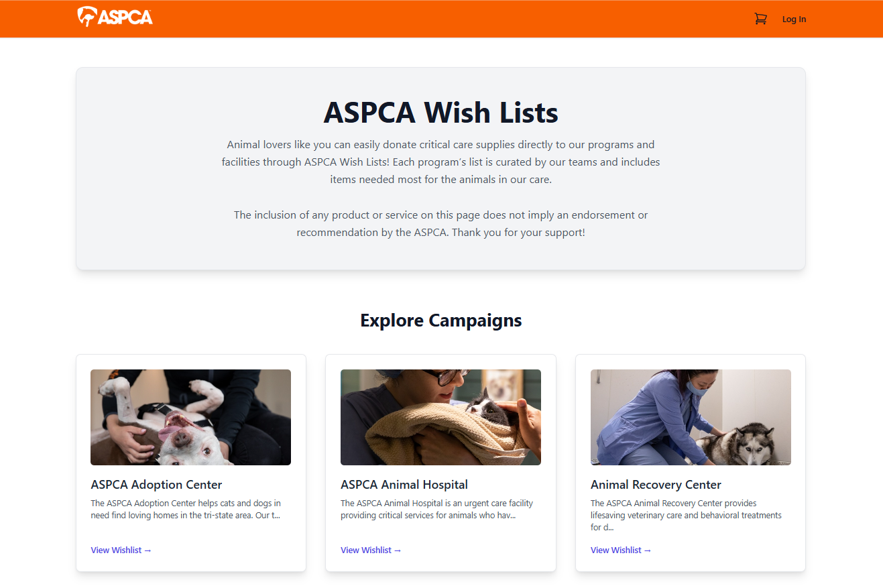Open the shopping cart

tap(761, 19)
